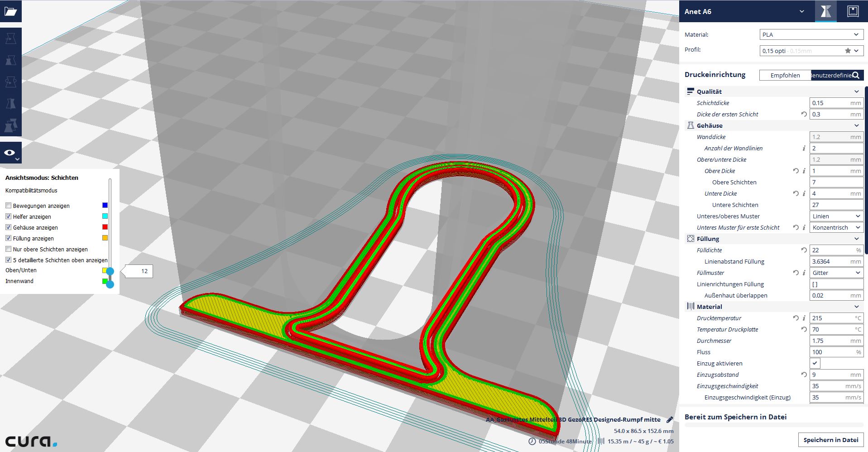The width and height of the screenshot is (868, 452).
Task: Click the monitor printer icon top right
Action: coord(853,11)
